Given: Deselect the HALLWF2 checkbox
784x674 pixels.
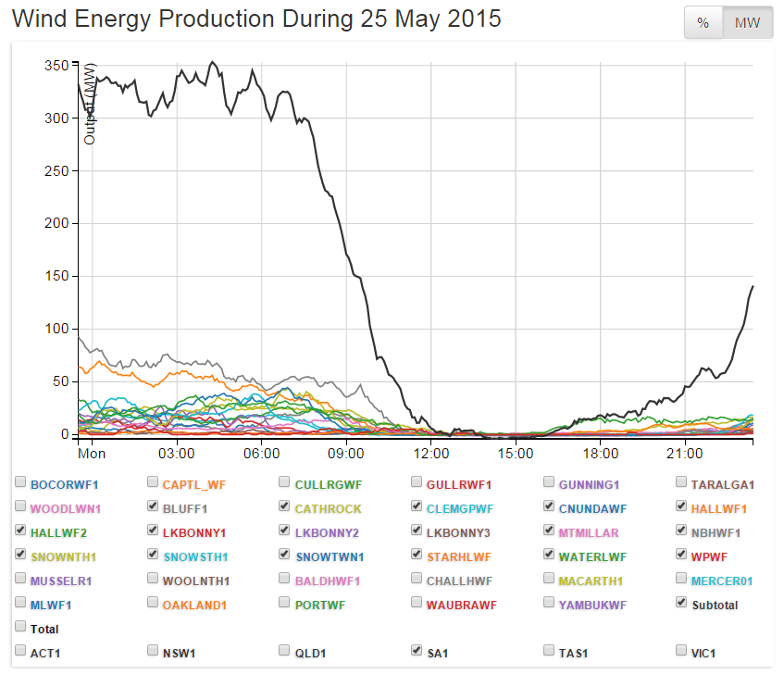Looking at the screenshot, I should 20,531.
